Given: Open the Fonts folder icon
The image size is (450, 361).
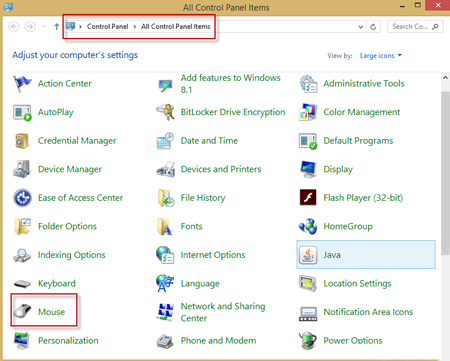Looking at the screenshot, I should click(165, 226).
